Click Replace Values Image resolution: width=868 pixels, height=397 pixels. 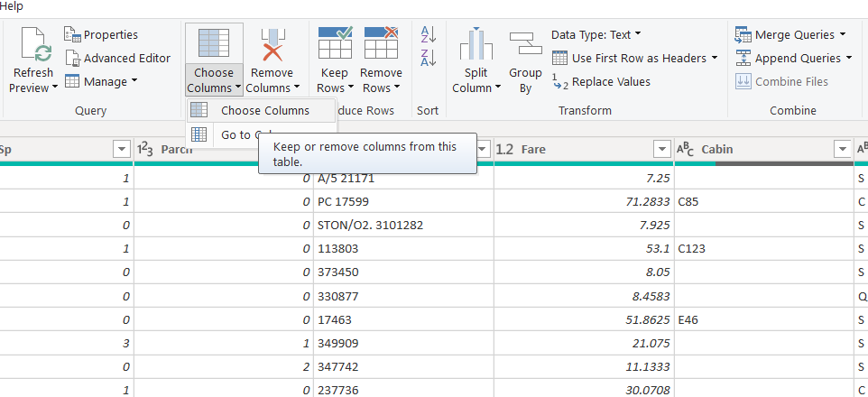[x=610, y=81]
